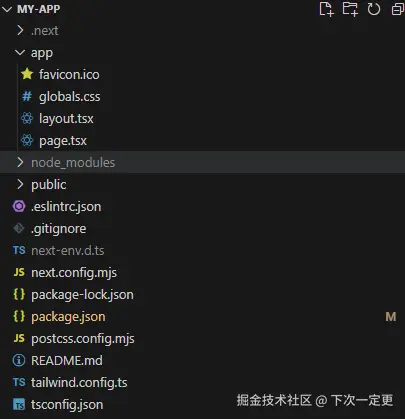This screenshot has width=405, height=419.
Task: Click the New File icon
Action: tap(326, 9)
